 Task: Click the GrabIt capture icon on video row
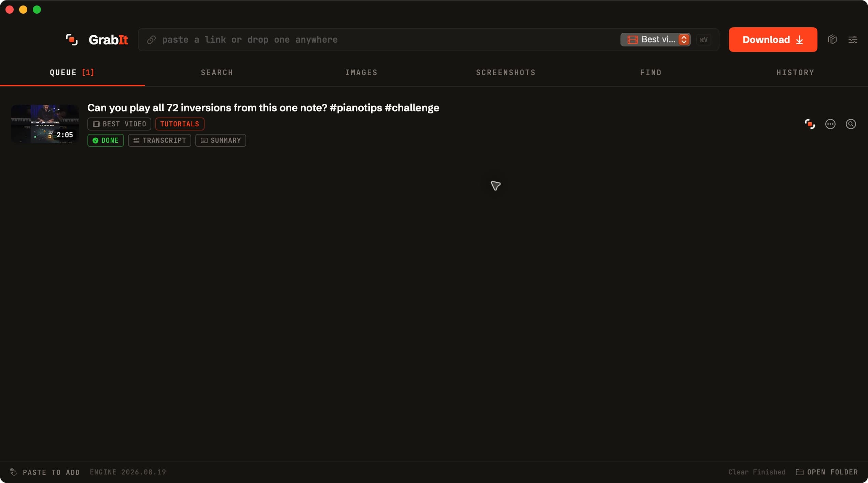[810, 124]
